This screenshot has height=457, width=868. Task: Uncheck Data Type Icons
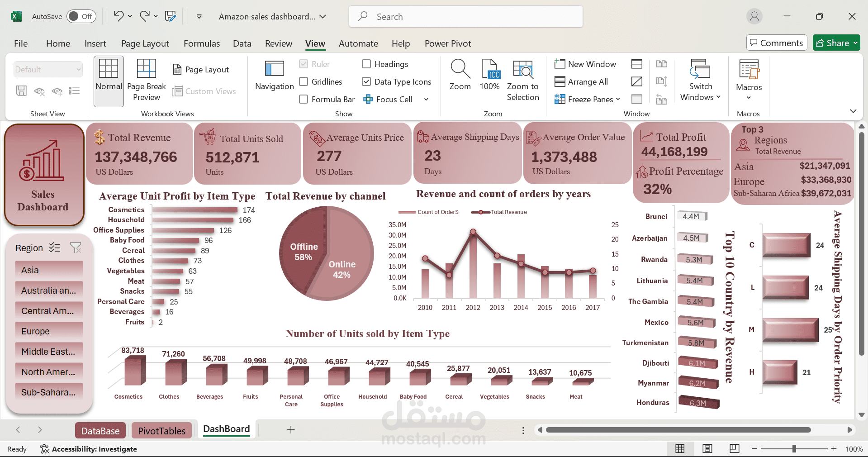pyautogui.click(x=366, y=81)
